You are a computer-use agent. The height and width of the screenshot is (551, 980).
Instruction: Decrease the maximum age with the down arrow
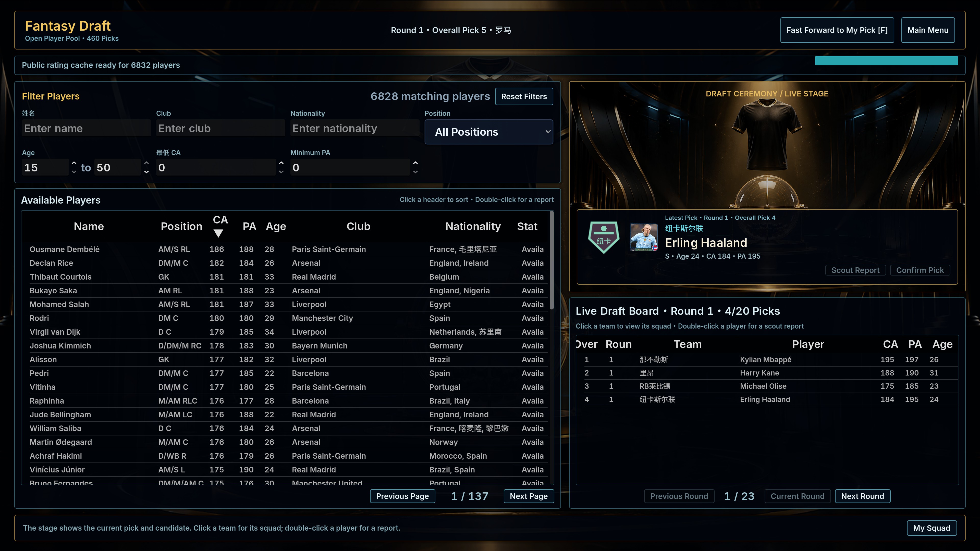click(146, 172)
